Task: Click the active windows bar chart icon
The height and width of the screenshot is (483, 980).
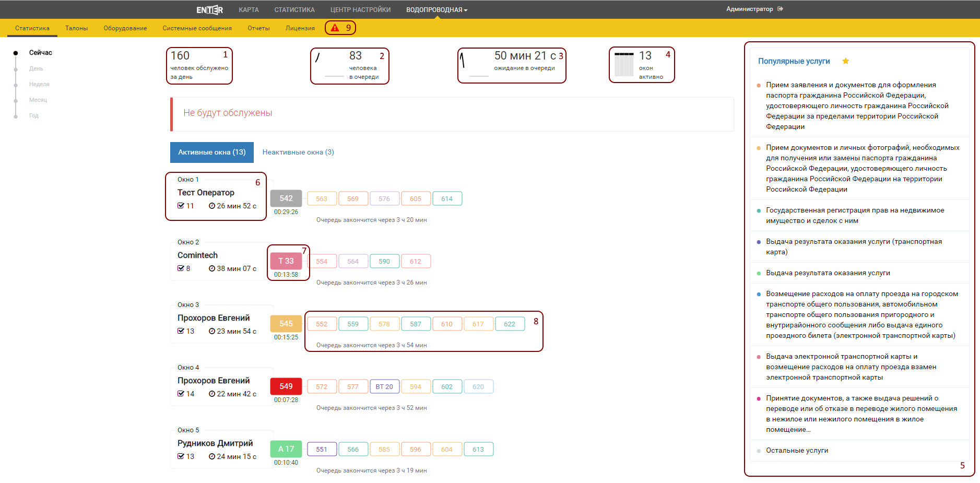Action: [623, 65]
